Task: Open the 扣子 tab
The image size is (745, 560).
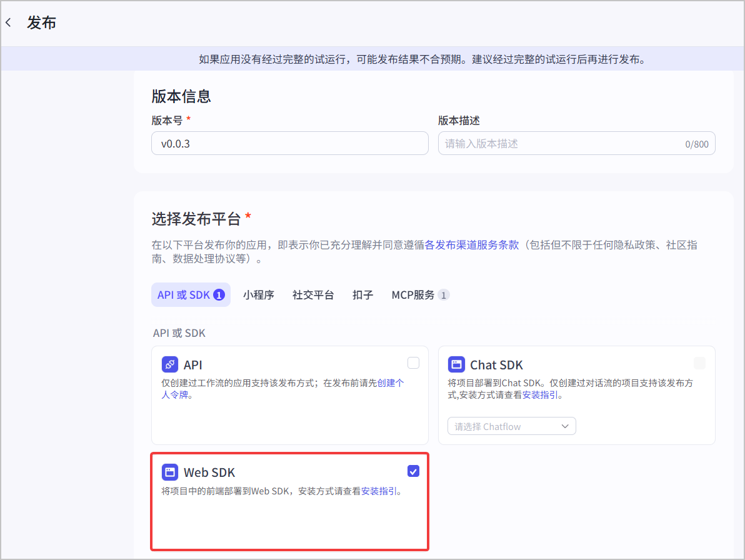Action: coord(362,295)
